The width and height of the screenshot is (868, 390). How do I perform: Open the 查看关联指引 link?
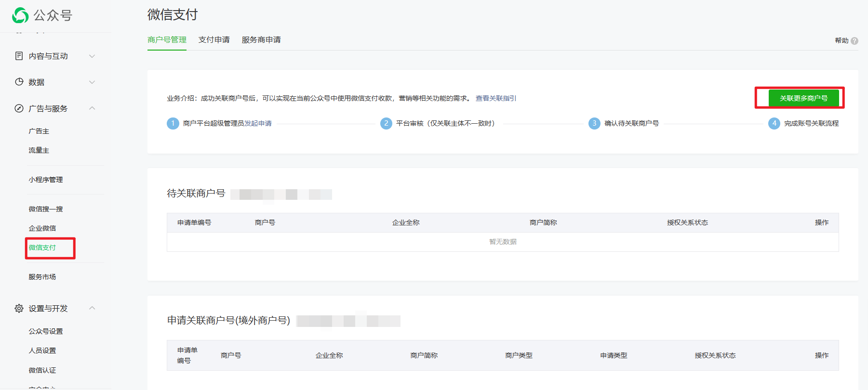pyautogui.click(x=495, y=98)
